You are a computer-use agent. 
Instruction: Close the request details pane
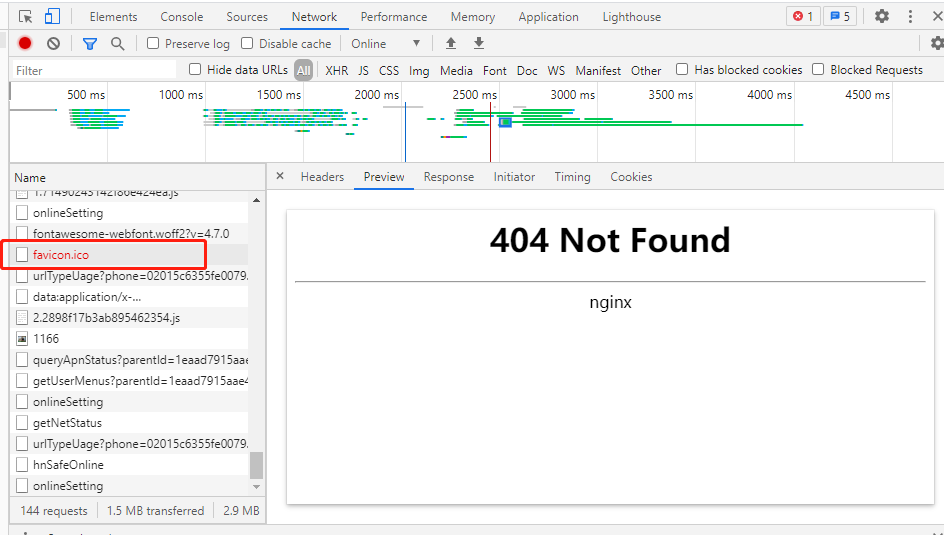tap(279, 176)
